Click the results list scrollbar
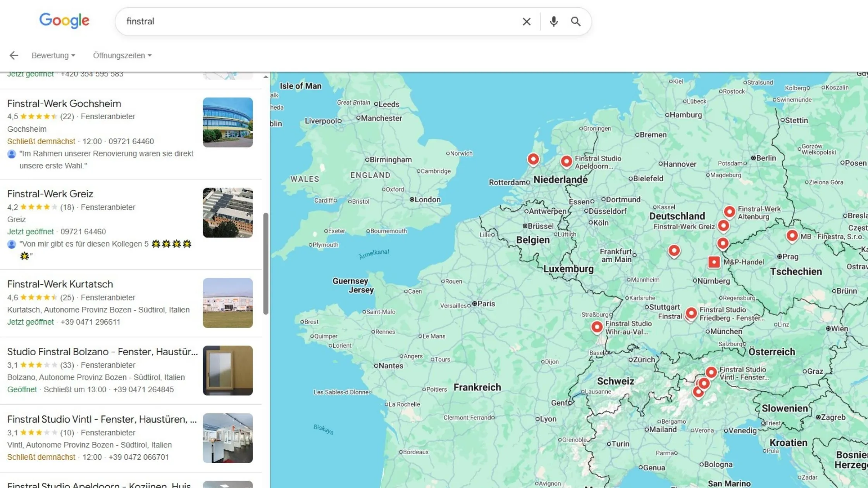The width and height of the screenshot is (868, 488). tap(265, 256)
